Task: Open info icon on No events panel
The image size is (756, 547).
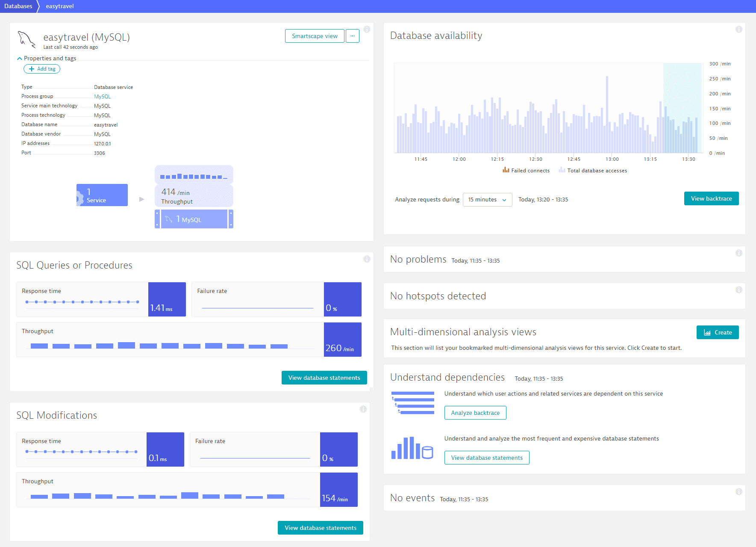Action: pyautogui.click(x=738, y=491)
